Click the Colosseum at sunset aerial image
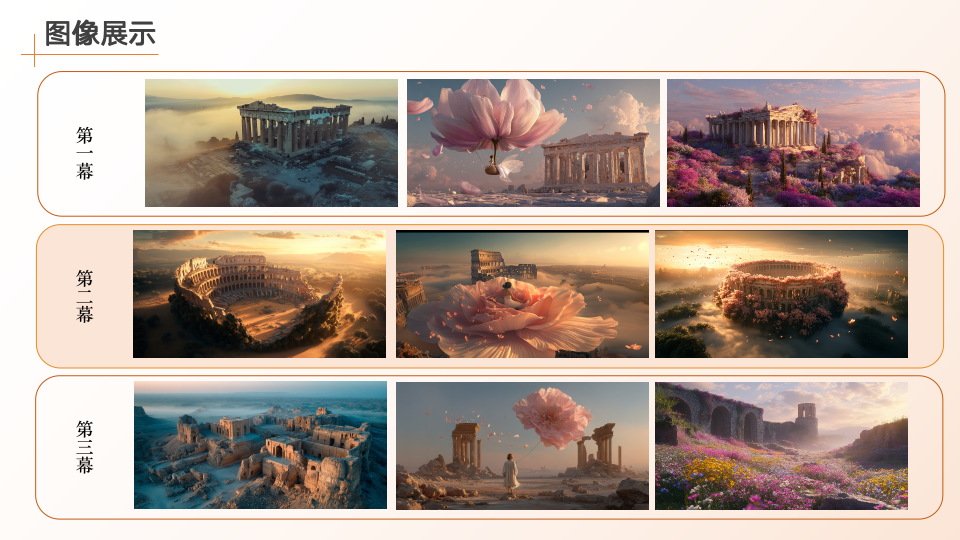The width and height of the screenshot is (960, 540). (x=260, y=294)
